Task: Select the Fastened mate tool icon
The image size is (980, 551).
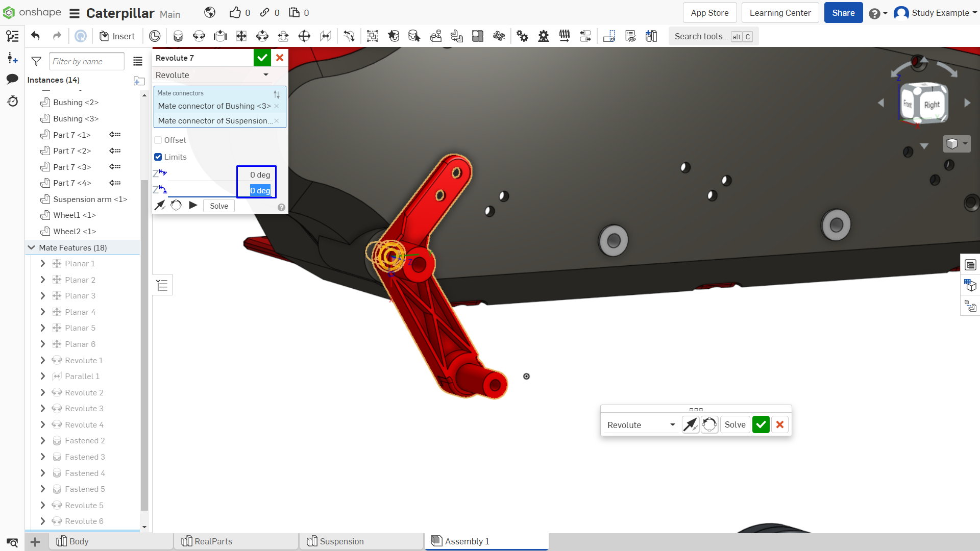Action: 178,36
